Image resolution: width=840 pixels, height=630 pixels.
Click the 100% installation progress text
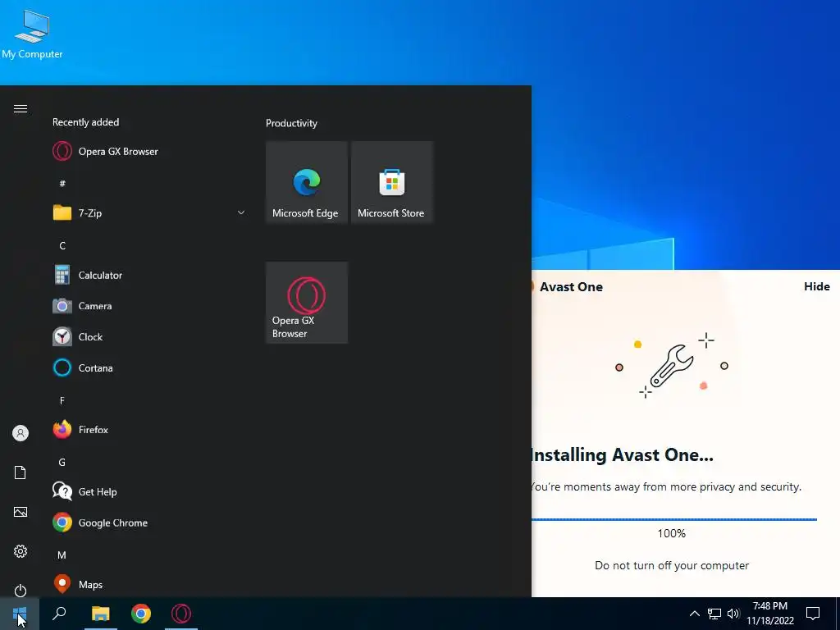(671, 533)
